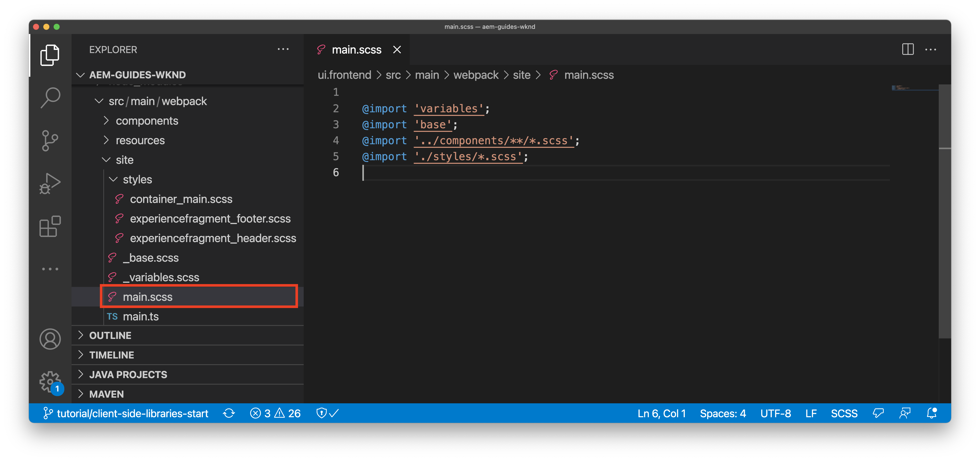The width and height of the screenshot is (980, 461).
Task: Expand the MAVEN section
Action: click(x=107, y=394)
